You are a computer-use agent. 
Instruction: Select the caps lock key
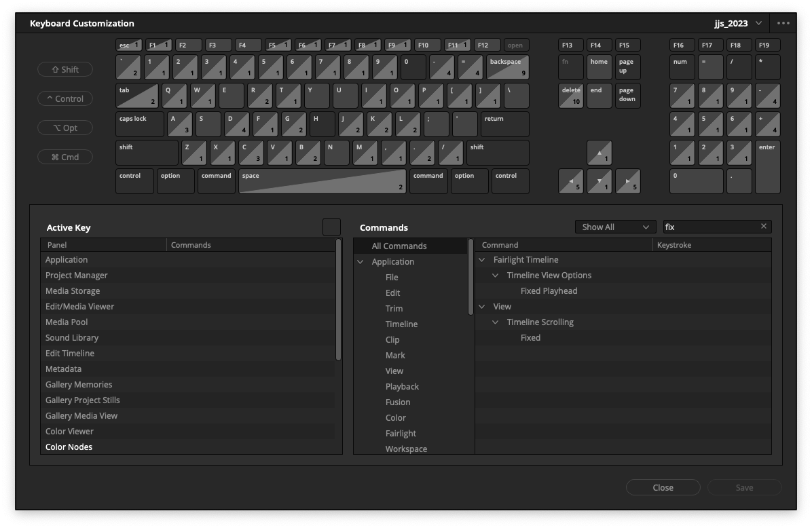140,124
